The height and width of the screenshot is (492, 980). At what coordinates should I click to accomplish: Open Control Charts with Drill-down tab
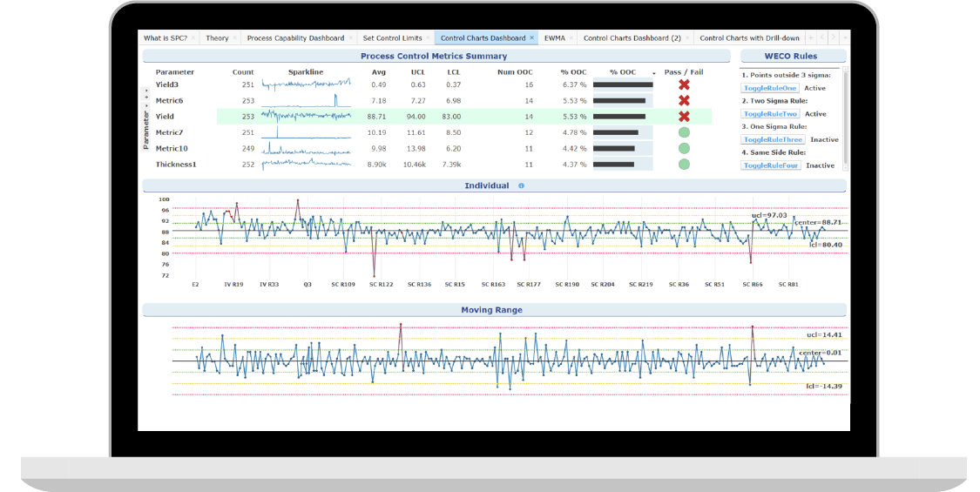pyautogui.click(x=749, y=38)
